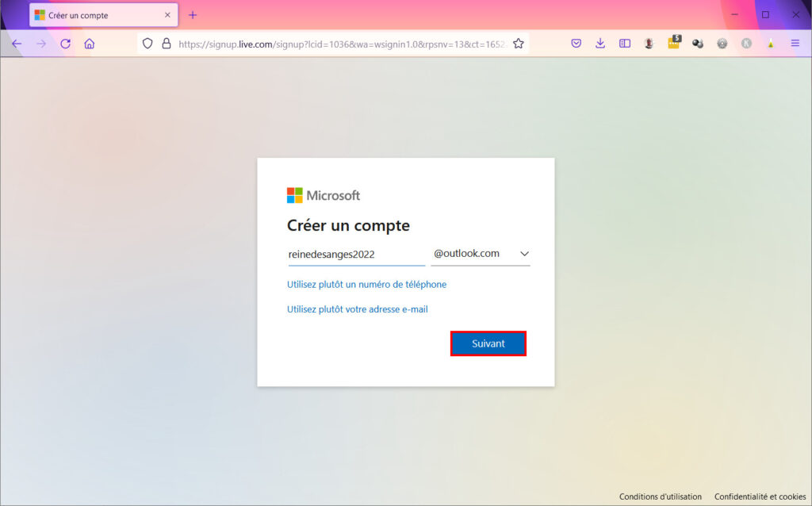The height and width of the screenshot is (506, 812).
Task: Click the gray gear extension icon
Action: pyautogui.click(x=722, y=44)
